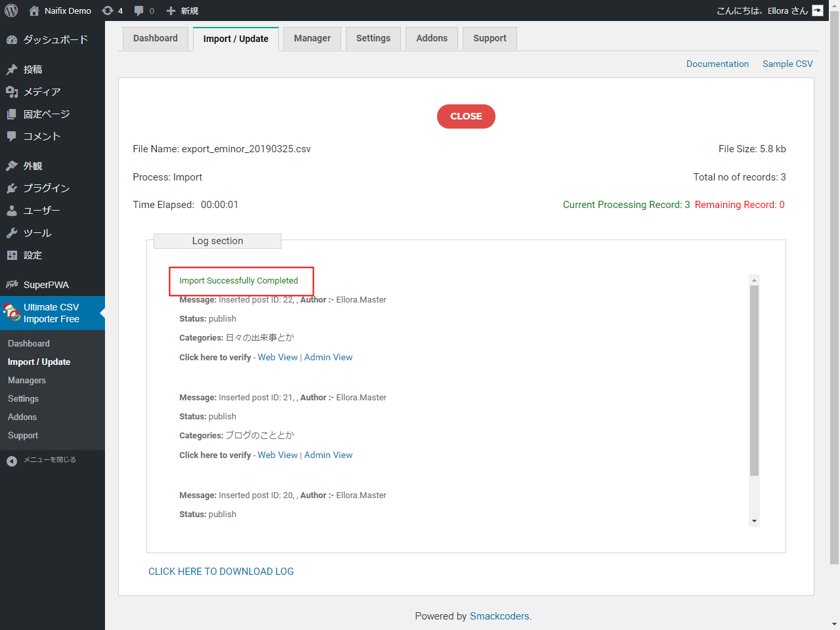Open the Naifix Demo home icon

coord(34,10)
